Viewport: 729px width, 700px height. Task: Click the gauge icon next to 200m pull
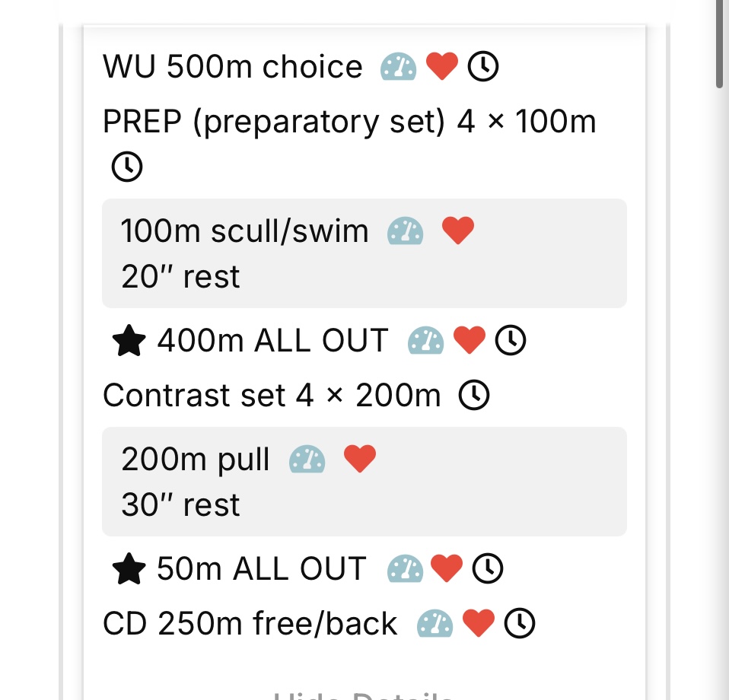pyautogui.click(x=307, y=460)
